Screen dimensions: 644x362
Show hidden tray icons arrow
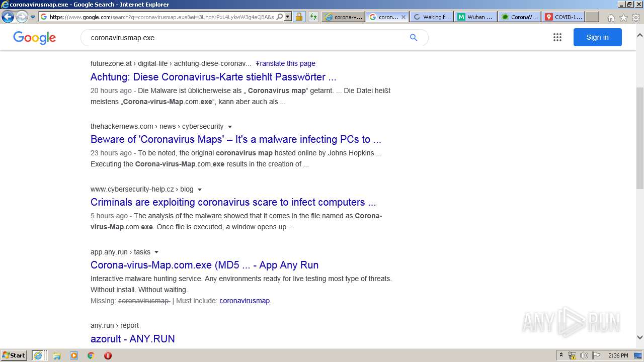click(x=561, y=355)
